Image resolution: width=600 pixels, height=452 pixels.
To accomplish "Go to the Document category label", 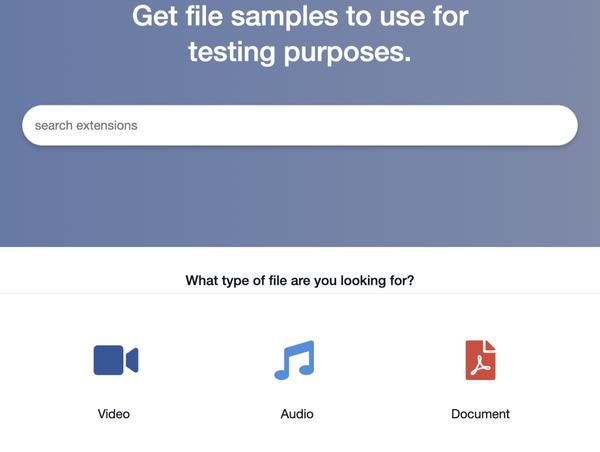I will click(x=480, y=414).
